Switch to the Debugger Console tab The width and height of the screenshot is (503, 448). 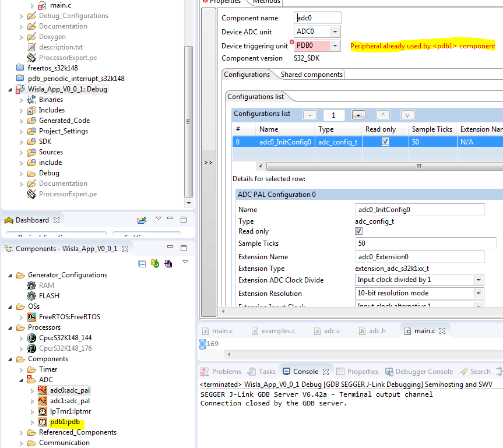tap(419, 371)
